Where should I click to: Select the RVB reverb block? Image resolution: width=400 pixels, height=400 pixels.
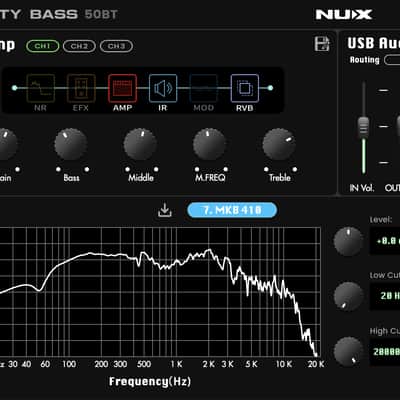pyautogui.click(x=245, y=88)
